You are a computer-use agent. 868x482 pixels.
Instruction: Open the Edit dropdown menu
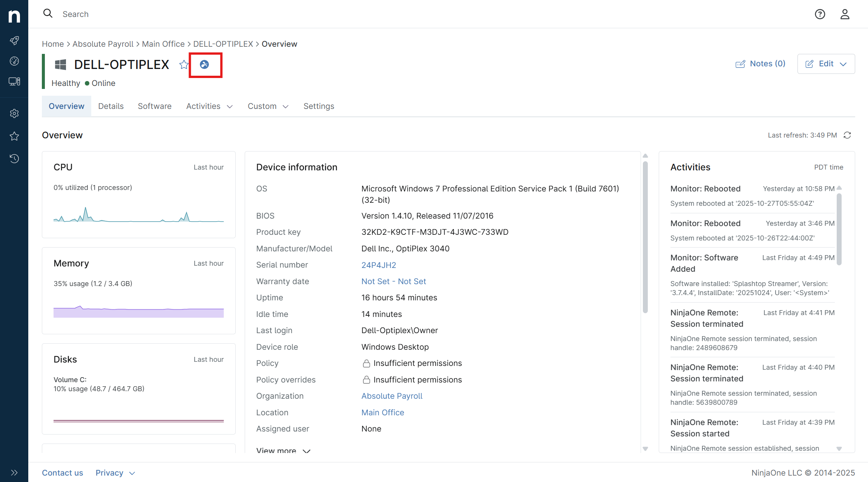826,64
